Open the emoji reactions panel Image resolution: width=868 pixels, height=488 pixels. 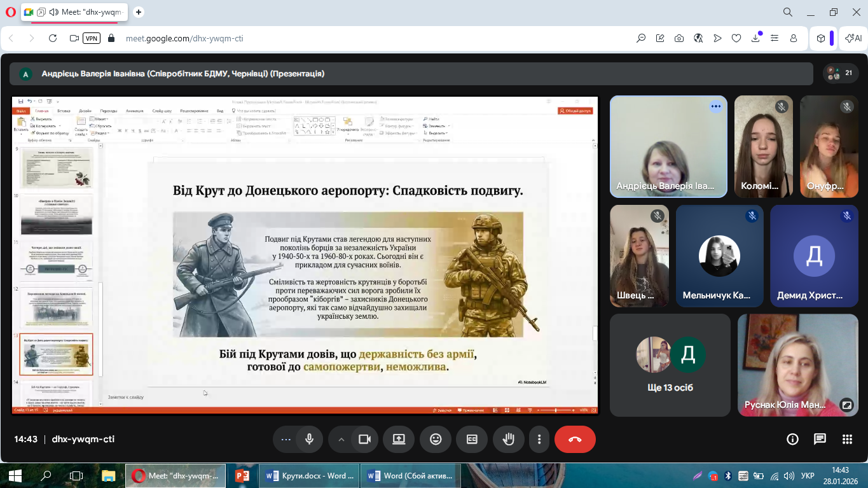(x=436, y=439)
